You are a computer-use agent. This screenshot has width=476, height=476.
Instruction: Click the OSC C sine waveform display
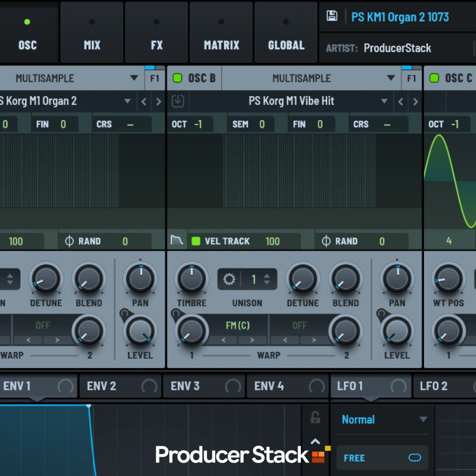[450, 181]
